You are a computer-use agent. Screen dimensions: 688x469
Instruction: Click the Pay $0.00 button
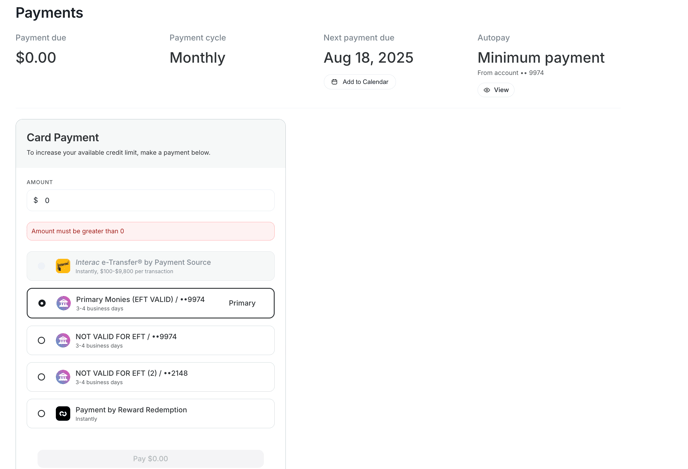pos(150,458)
